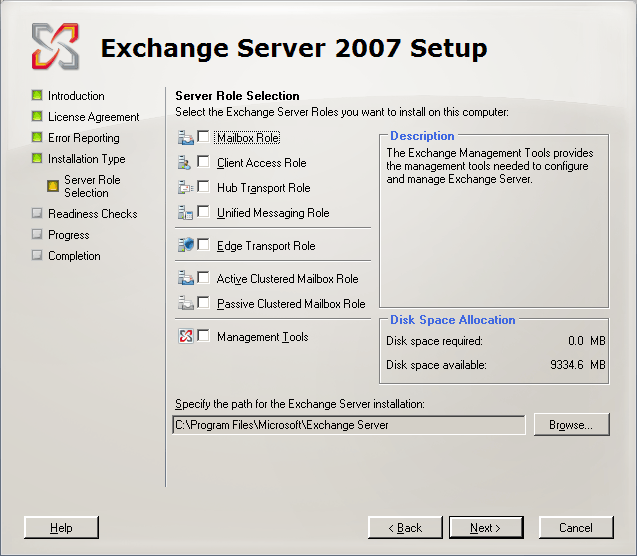Select the Unified Messaging Role checkbox

click(x=203, y=212)
